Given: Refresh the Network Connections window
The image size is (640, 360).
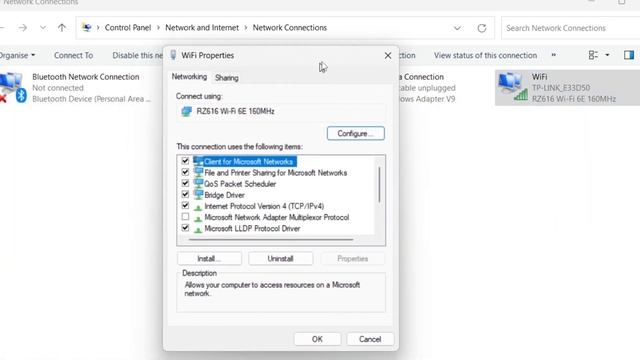Looking at the screenshot, I should (482, 28).
